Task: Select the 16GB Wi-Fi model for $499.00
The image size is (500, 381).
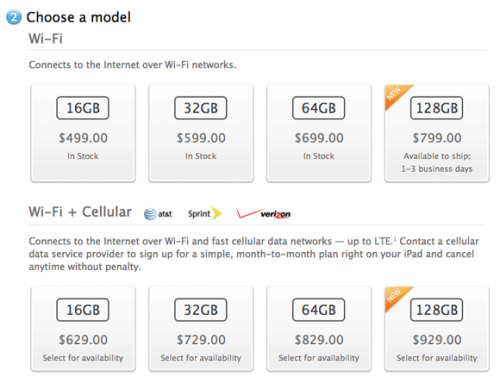Action: (83, 133)
